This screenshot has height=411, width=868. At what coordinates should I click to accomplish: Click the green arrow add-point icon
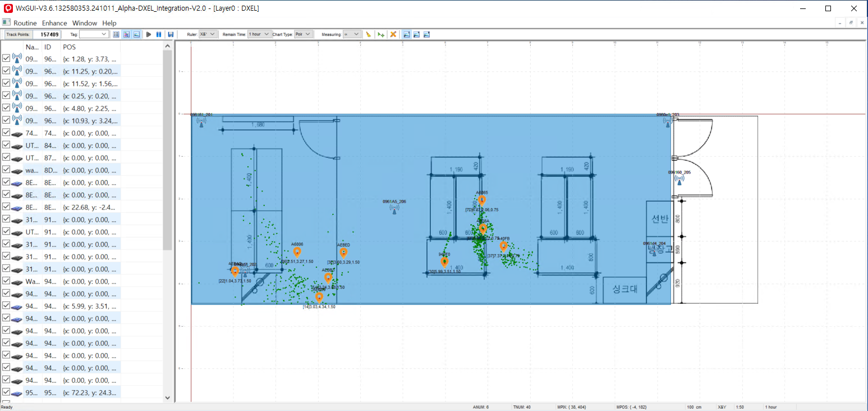pos(382,34)
